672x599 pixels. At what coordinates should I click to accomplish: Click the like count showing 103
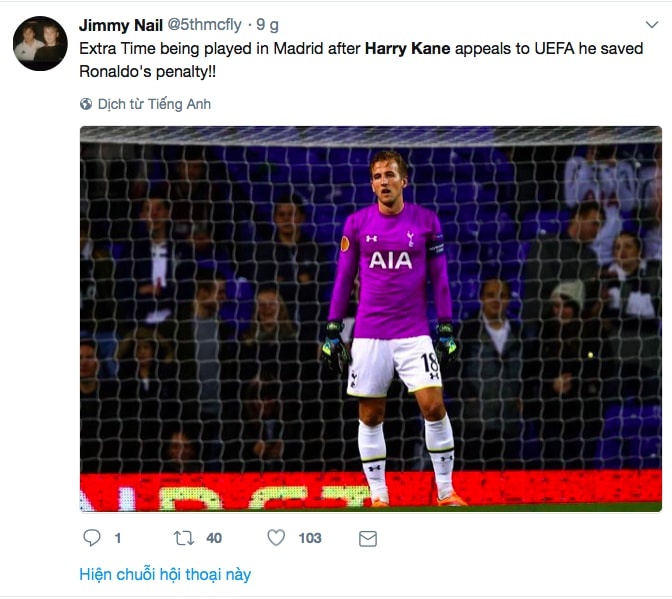(x=310, y=538)
